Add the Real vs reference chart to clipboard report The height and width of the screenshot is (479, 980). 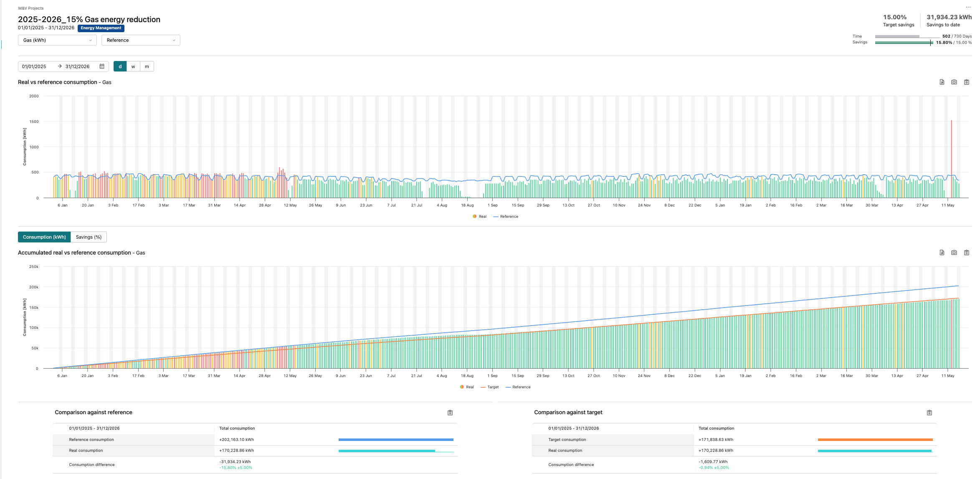(967, 82)
